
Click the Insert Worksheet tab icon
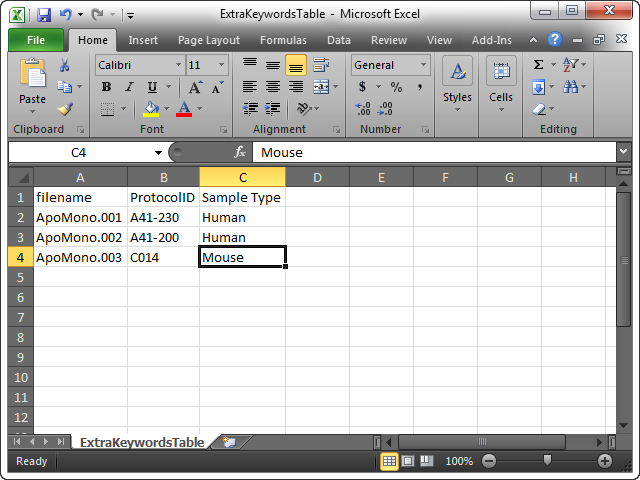tap(229, 441)
